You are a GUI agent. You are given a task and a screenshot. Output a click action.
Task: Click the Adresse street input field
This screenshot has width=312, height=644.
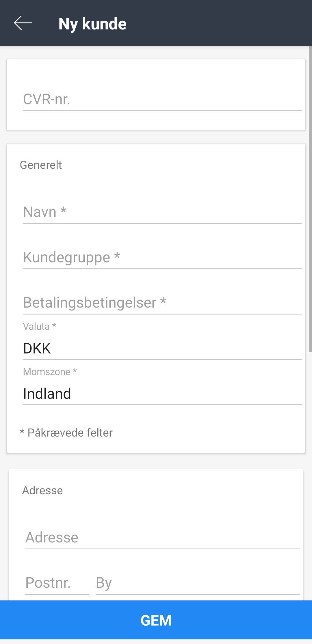pyautogui.click(x=162, y=538)
